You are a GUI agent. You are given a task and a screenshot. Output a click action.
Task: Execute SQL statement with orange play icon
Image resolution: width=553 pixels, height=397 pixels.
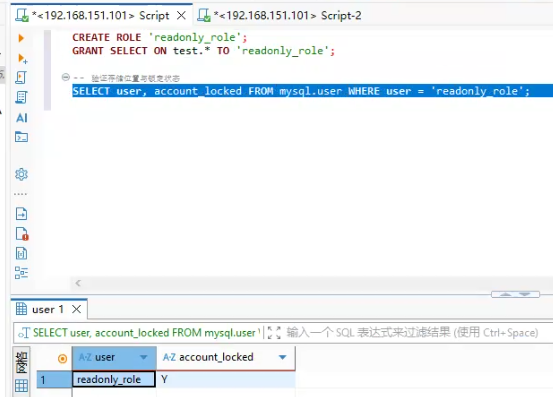[21, 38]
